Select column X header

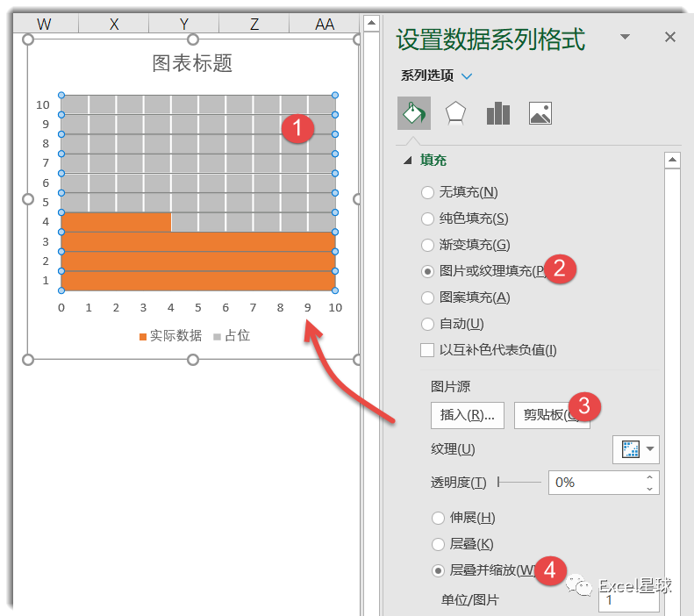(x=114, y=24)
